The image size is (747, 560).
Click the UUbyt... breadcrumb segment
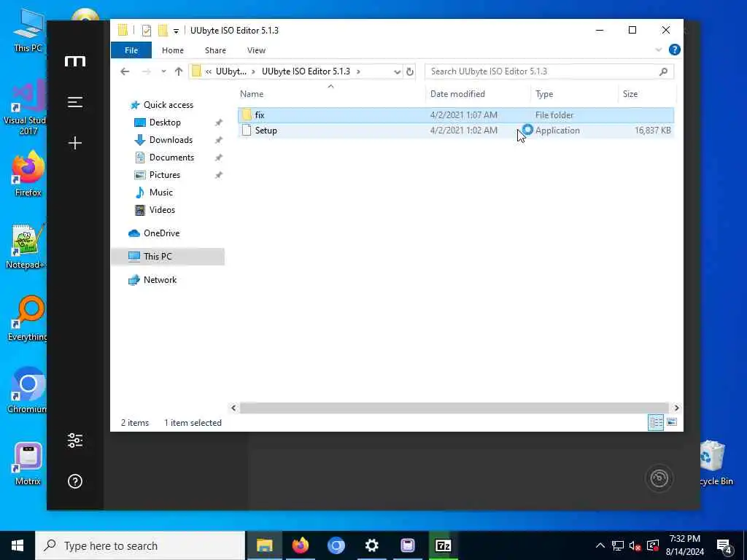[x=231, y=71]
